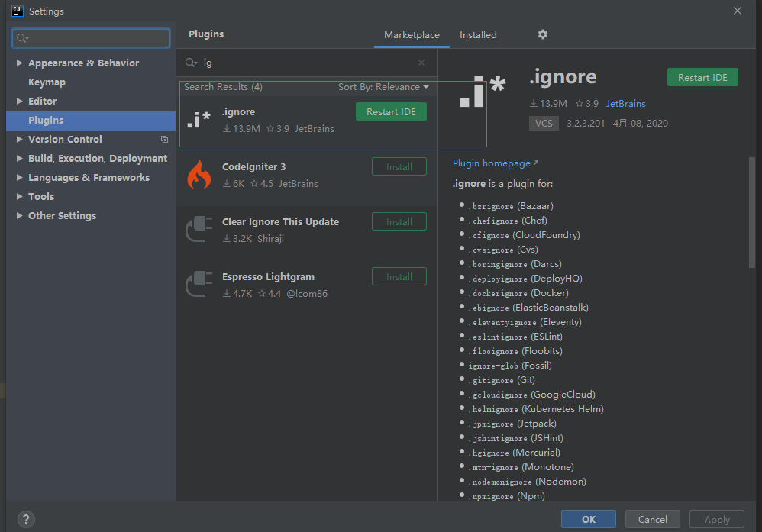762x532 pixels.
Task: Click the description panel vertical scrollbar
Action: (x=752, y=212)
